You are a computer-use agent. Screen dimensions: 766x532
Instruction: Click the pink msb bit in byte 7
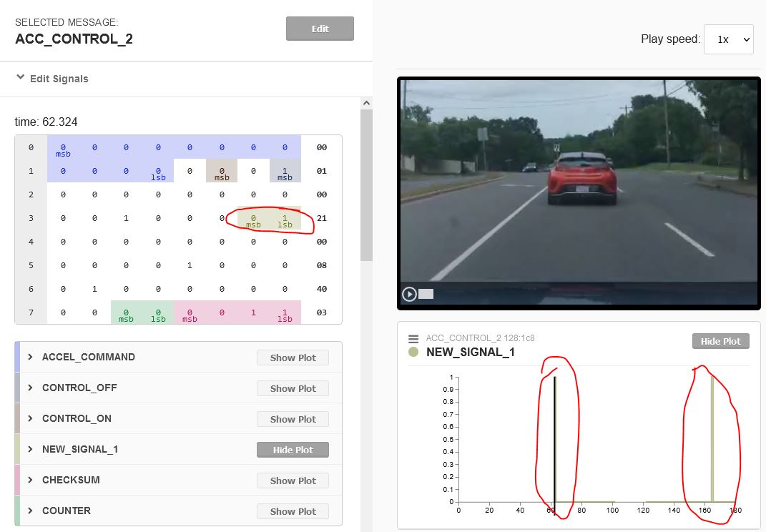[190, 312]
